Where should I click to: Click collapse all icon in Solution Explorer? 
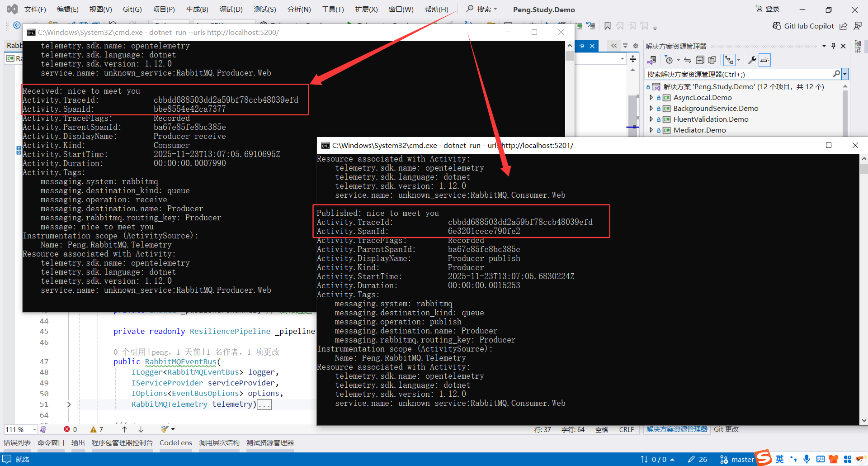(x=700, y=60)
